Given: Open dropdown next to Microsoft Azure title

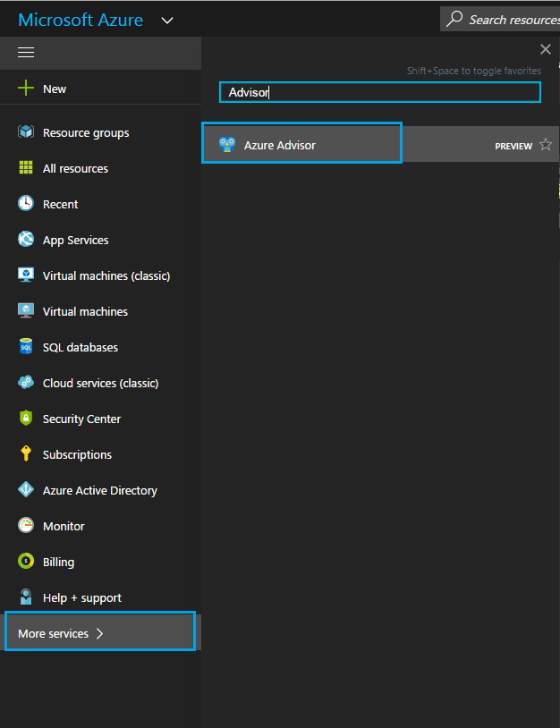Looking at the screenshot, I should [x=166, y=21].
